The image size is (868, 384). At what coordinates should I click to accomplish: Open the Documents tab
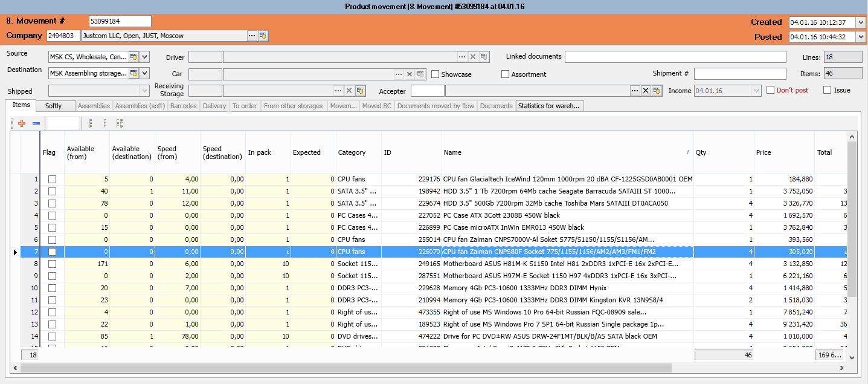tap(496, 106)
